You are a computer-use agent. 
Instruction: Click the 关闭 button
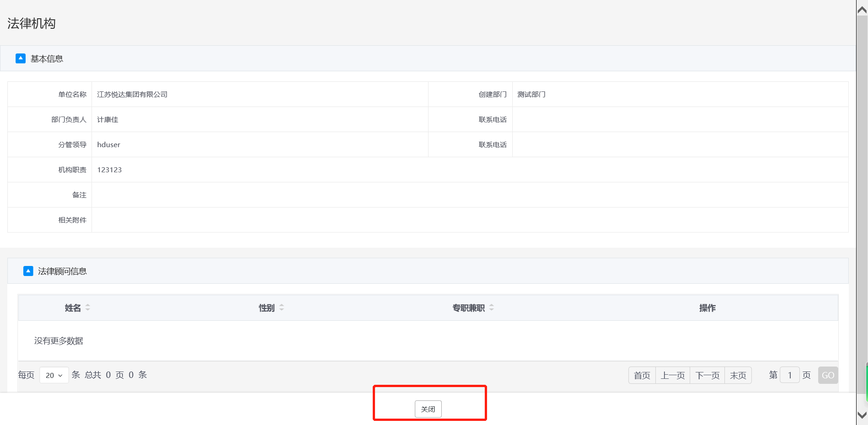[x=428, y=409]
